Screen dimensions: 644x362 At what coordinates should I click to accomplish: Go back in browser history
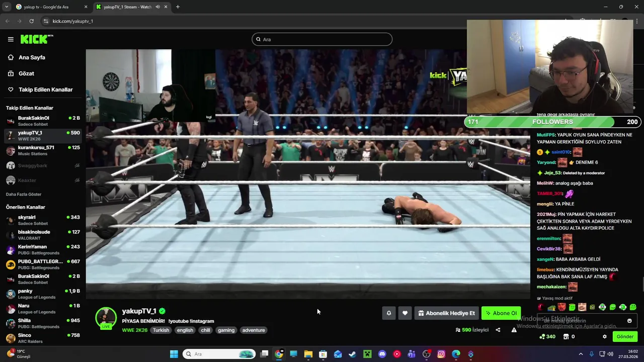pyautogui.click(x=7, y=21)
